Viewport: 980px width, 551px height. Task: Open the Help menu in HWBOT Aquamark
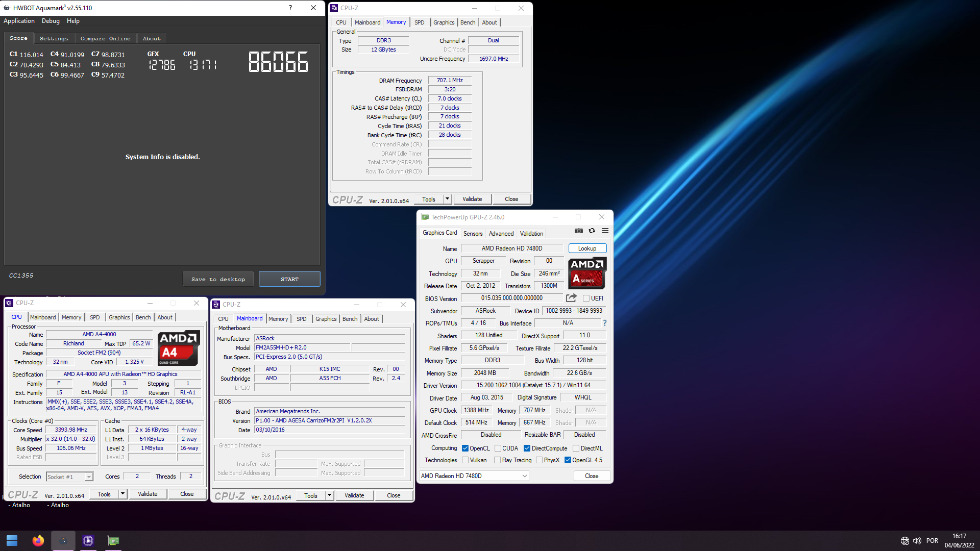click(x=73, y=21)
